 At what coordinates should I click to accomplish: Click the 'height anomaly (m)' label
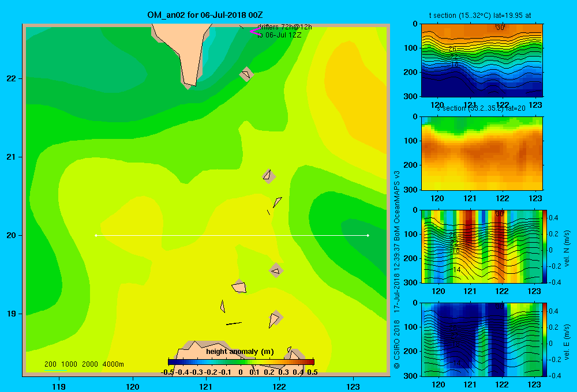pos(240,352)
